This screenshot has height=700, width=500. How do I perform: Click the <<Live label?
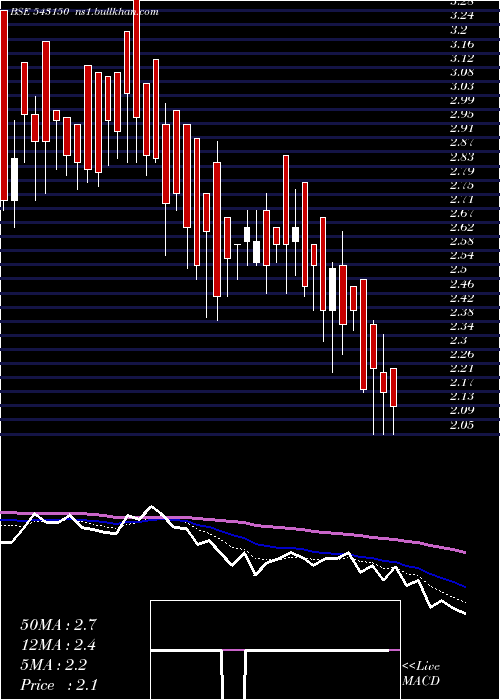(421, 667)
